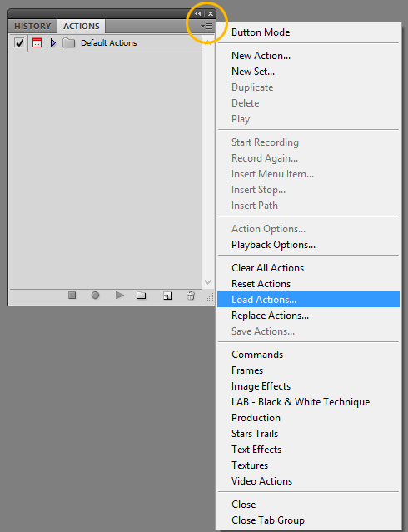The width and height of the screenshot is (408, 532).
Task: Click the Create new action page icon
Action: click(x=167, y=296)
